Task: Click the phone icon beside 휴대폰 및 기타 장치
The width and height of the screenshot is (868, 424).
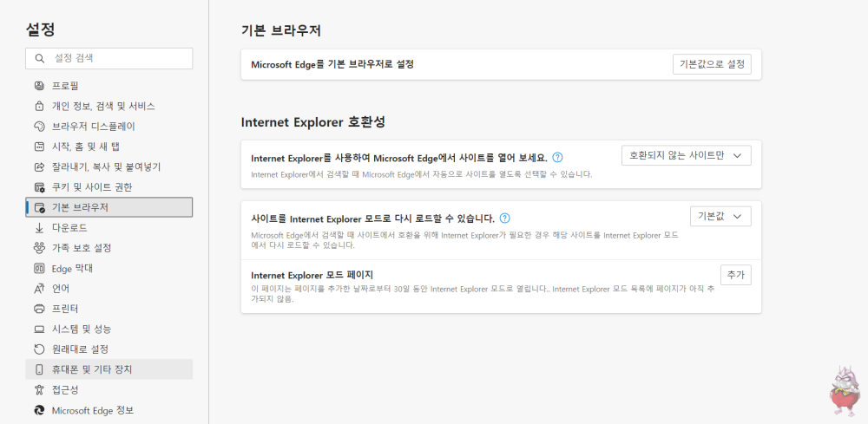Action: (39, 369)
